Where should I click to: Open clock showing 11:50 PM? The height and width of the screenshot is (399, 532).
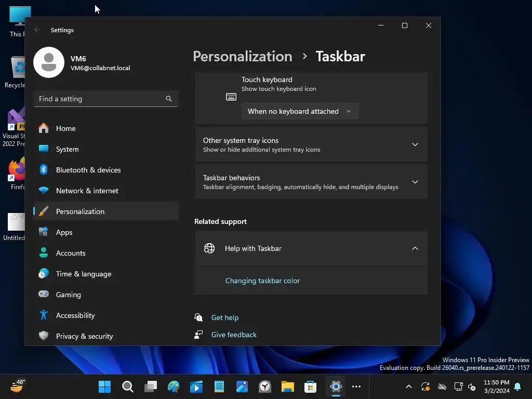(497, 387)
